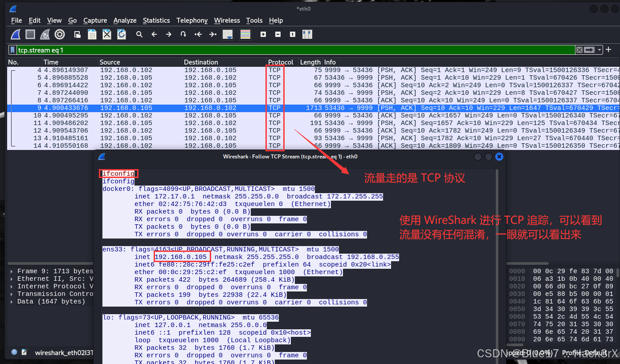This screenshot has height=364, width=620.
Task: Click the Follow TCP Stream vertical scrollbar
Action: coord(498,266)
